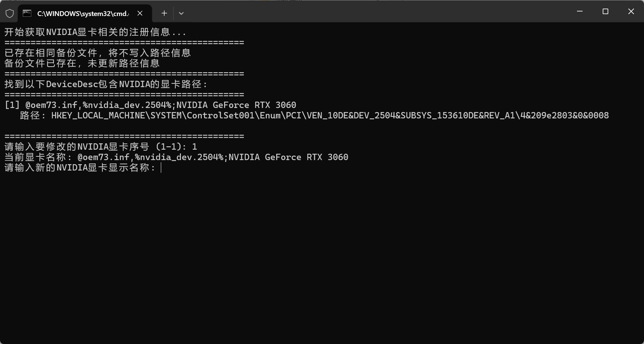Expand the new-tab profile dropdown chevron

click(181, 13)
